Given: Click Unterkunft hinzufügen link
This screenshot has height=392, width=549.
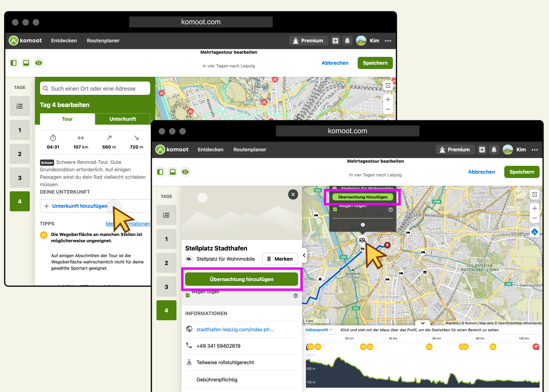Looking at the screenshot, I should [x=80, y=206].
